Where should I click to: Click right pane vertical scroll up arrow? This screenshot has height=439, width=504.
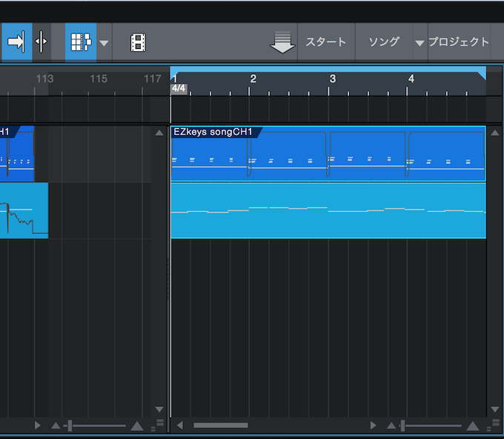click(x=494, y=133)
